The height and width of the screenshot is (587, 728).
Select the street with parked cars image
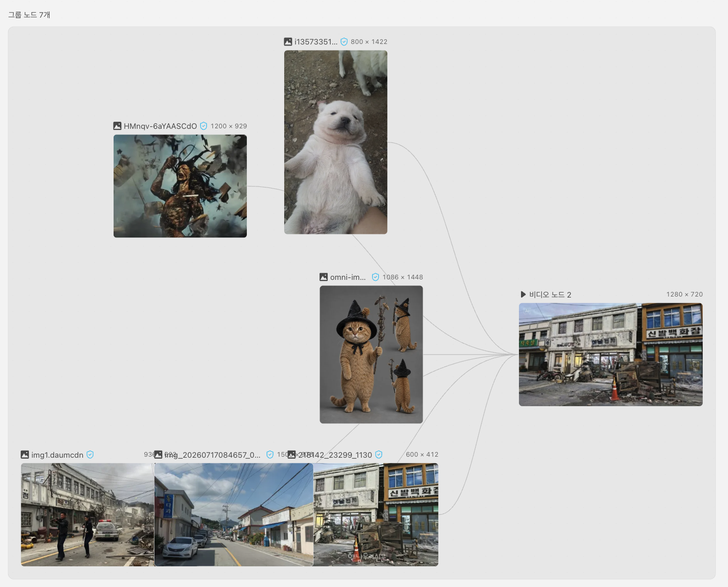pyautogui.click(x=234, y=515)
